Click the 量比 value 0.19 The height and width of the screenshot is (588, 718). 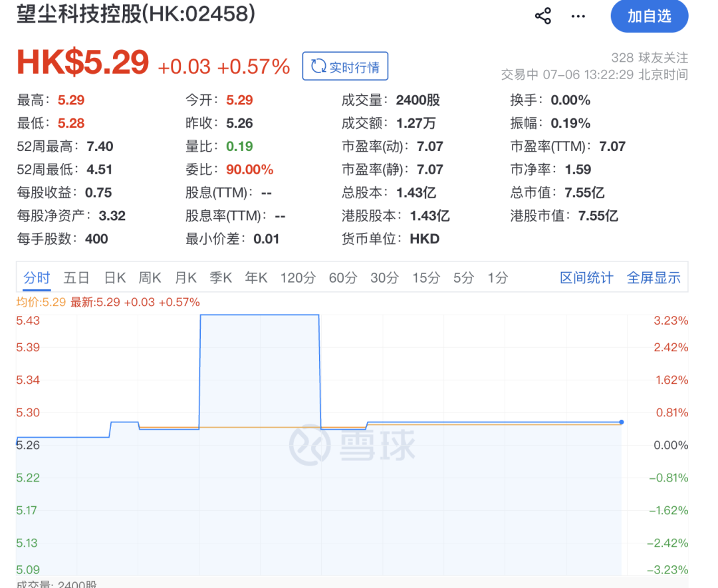coord(239,146)
